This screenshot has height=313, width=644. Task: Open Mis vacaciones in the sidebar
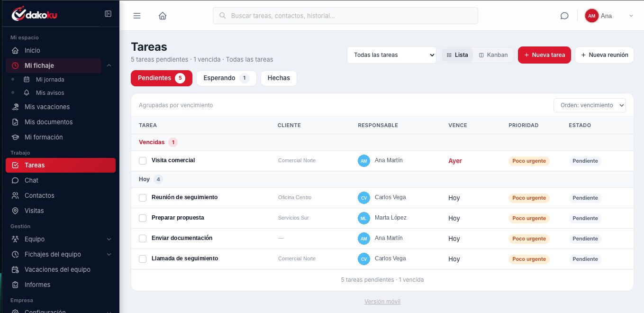[61, 107]
